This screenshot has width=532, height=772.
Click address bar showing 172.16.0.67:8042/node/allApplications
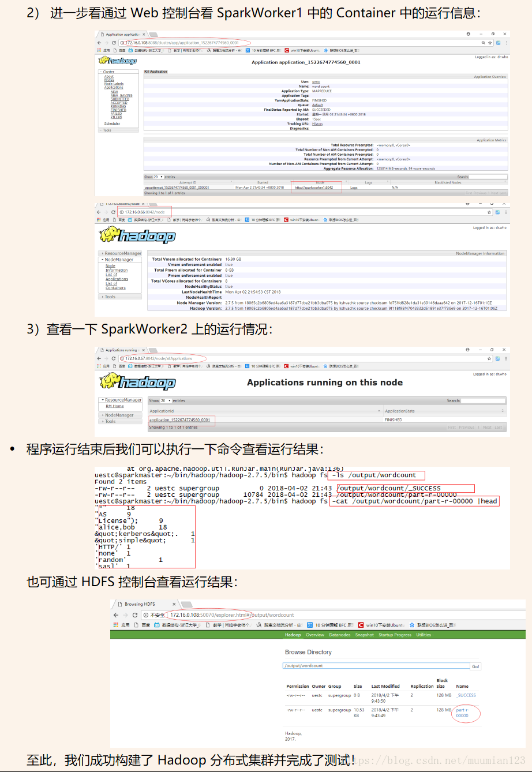306,358
